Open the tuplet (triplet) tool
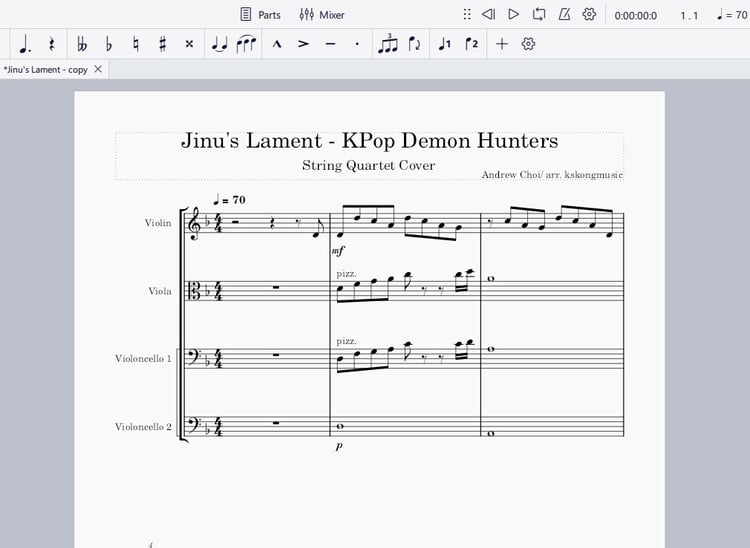 click(388, 44)
